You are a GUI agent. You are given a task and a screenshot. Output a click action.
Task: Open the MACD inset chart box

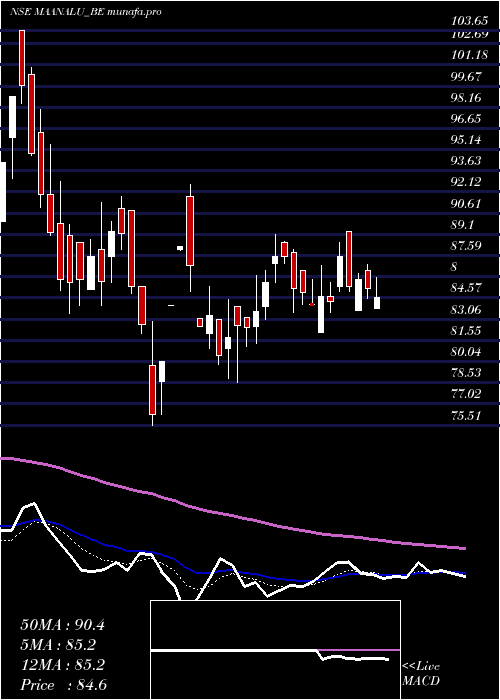tap(275, 650)
